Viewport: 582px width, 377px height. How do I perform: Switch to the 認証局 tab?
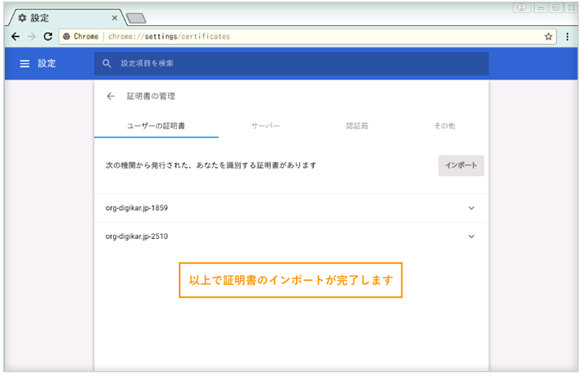(357, 126)
